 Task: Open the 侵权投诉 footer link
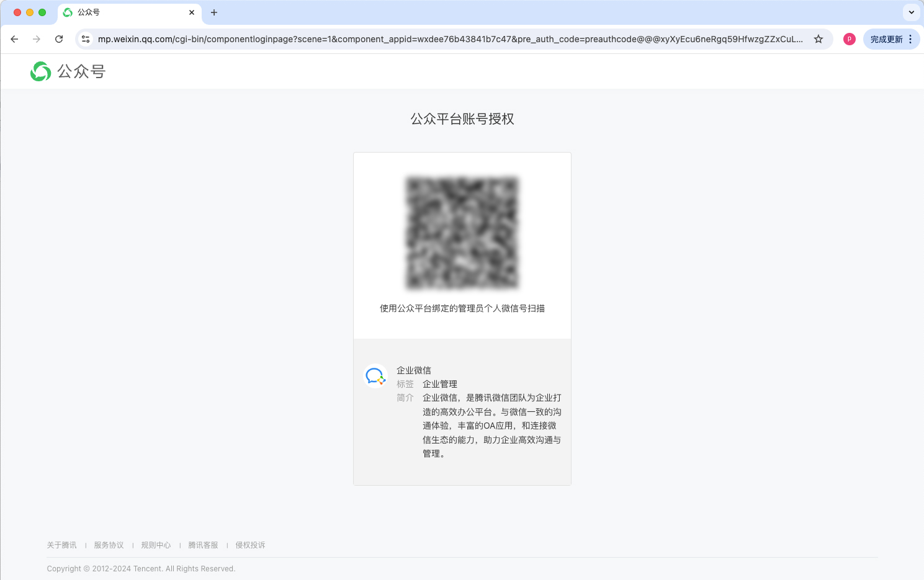click(251, 545)
